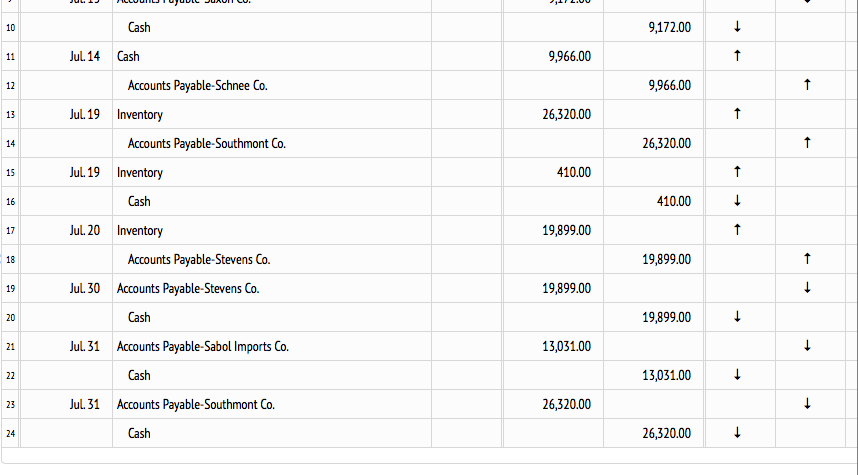The height and width of the screenshot is (475, 858).
Task: Select Accounts Payable-Sabol Imports Co. account name
Action: pyautogui.click(x=202, y=346)
